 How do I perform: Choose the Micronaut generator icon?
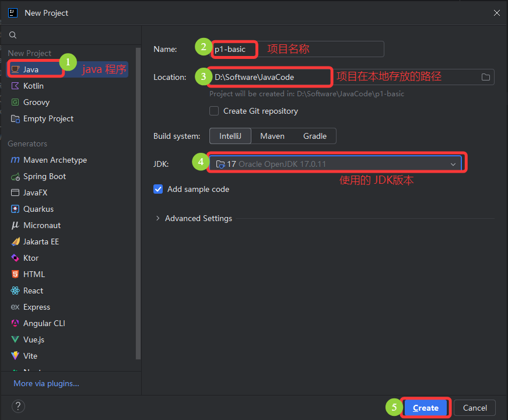pos(15,225)
